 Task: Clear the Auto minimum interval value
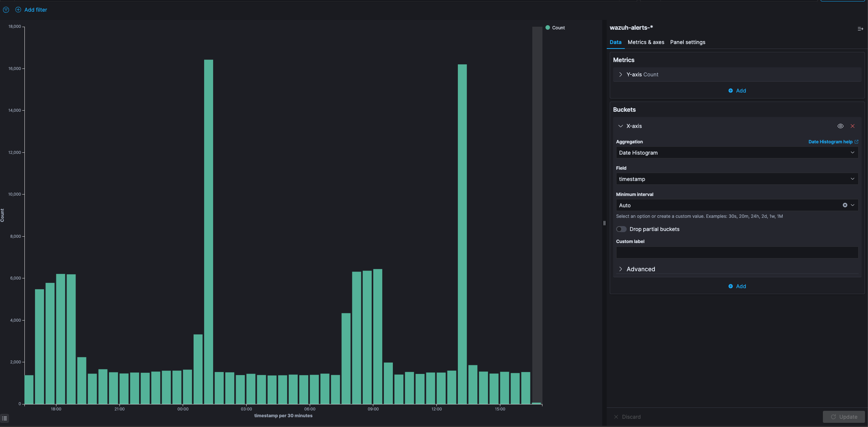[x=845, y=205]
